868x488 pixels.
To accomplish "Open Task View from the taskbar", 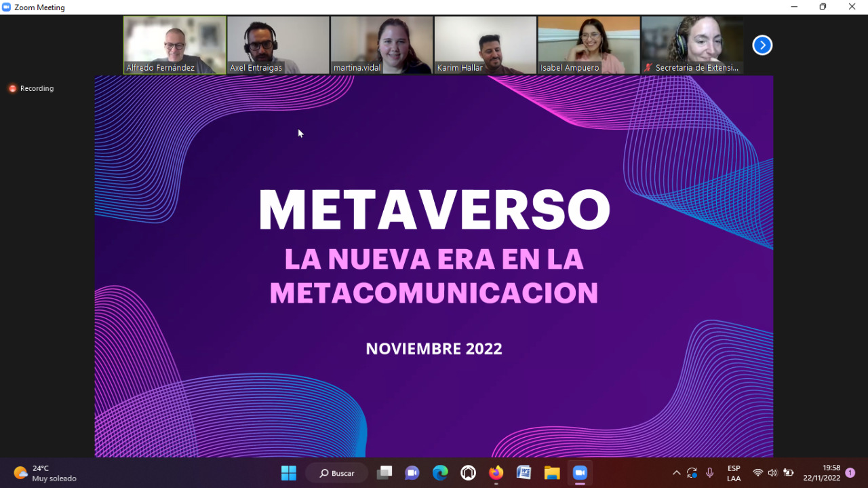I will [384, 473].
